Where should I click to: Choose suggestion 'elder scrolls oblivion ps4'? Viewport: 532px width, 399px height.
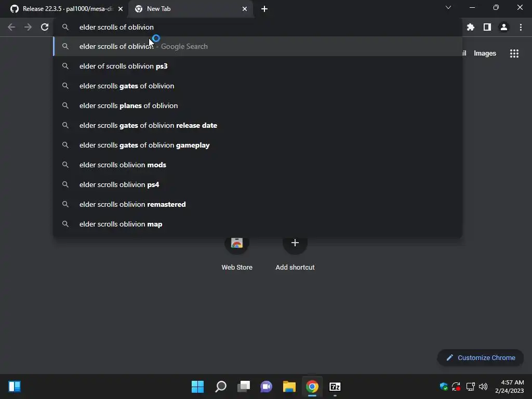point(258,184)
